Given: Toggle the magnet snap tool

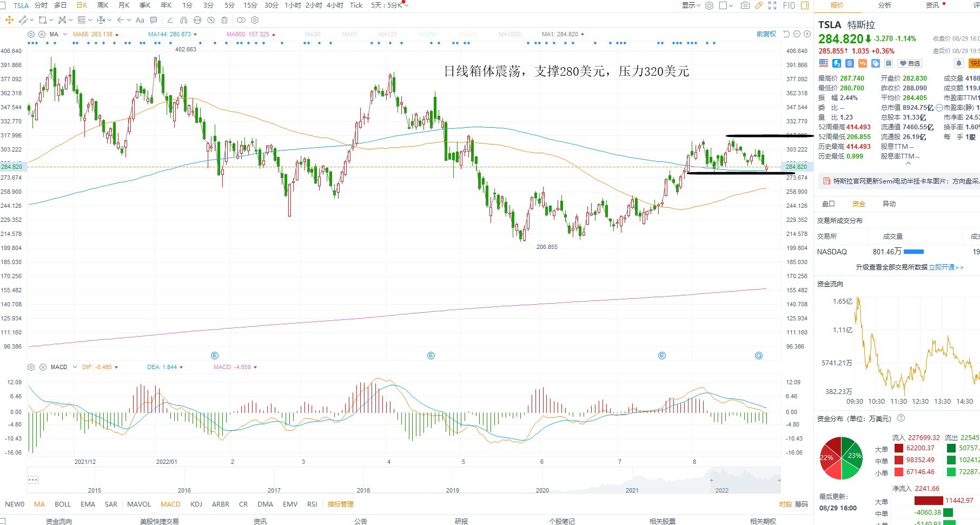Looking at the screenshot, I should [184, 20].
